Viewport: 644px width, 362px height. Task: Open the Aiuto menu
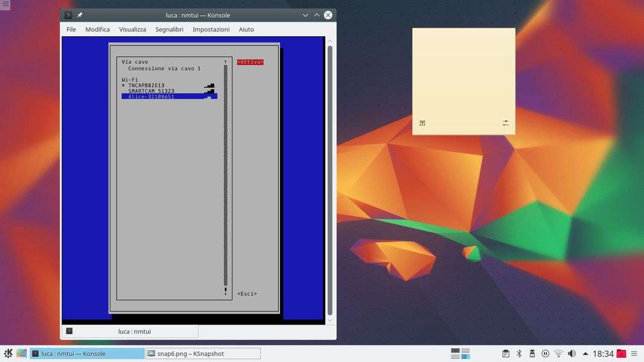(246, 29)
